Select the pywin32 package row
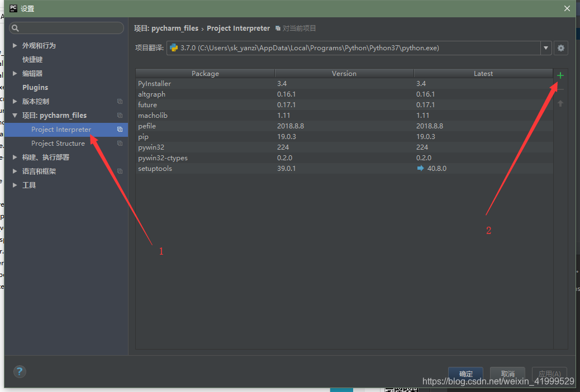Viewport: 580px width, 392px height. 344,147
